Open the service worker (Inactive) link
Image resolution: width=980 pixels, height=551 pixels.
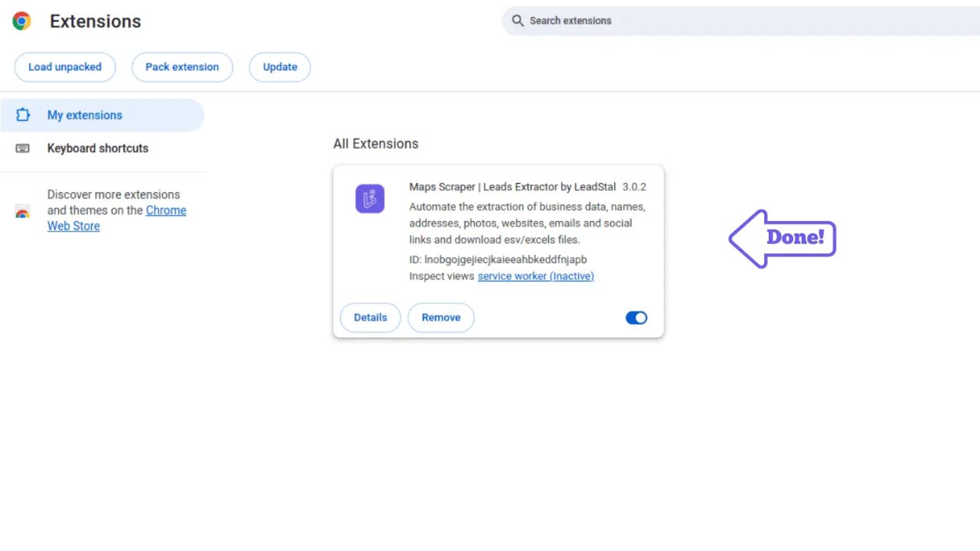[535, 276]
